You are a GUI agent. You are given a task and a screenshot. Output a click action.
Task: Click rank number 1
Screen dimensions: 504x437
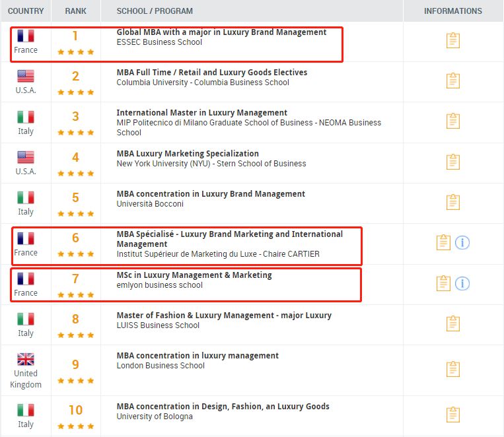tap(75, 36)
